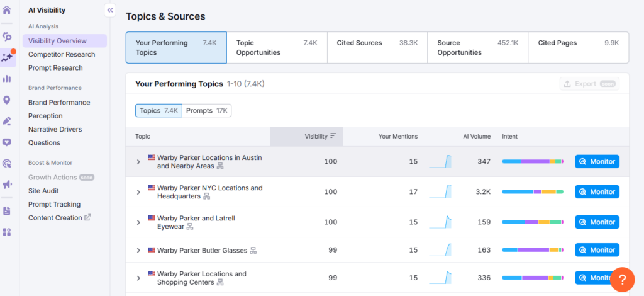The width and height of the screenshot is (644, 296).
Task: Expand the Warby Parker Butler Glasses row
Action: (138, 251)
